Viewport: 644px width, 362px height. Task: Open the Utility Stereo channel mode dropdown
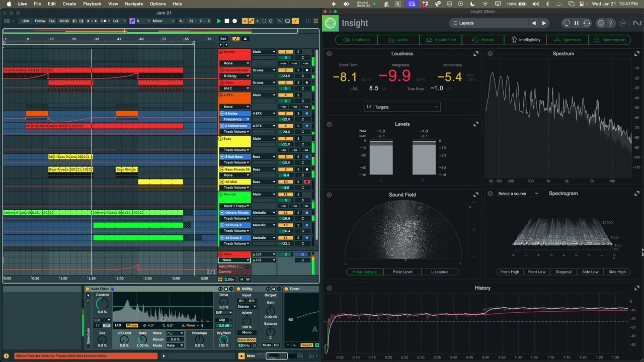247,306
